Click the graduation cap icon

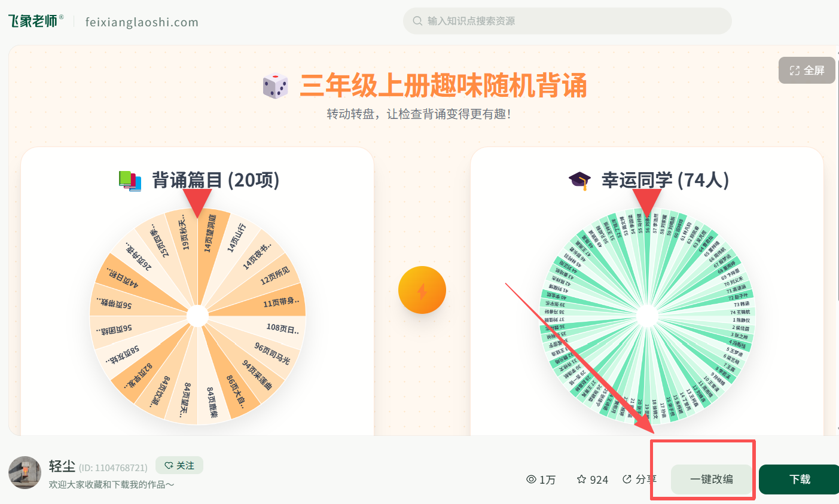click(x=579, y=181)
